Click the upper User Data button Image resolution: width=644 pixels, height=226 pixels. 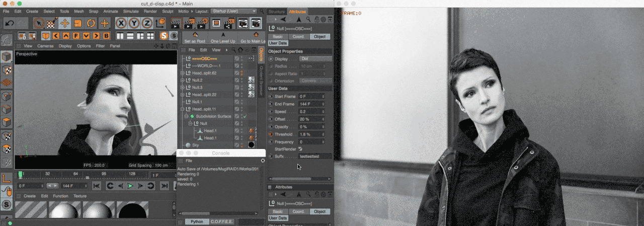click(278, 43)
